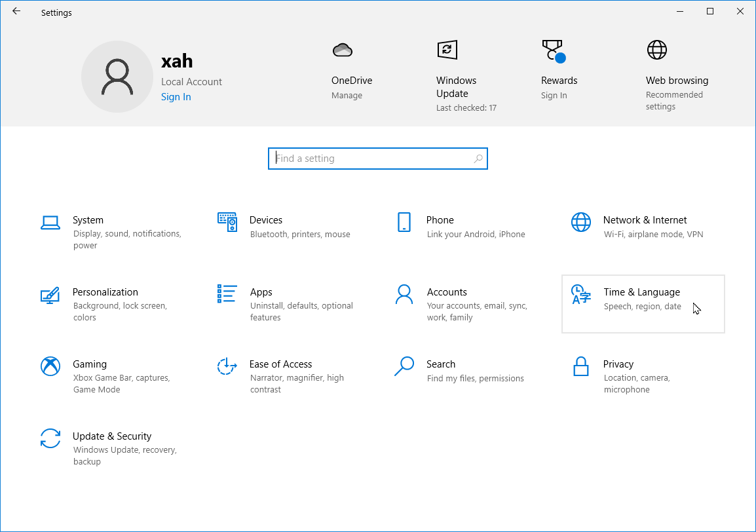This screenshot has height=532, width=756.
Task: Click the Devices keyboard and speaker icon
Action: [x=227, y=222]
